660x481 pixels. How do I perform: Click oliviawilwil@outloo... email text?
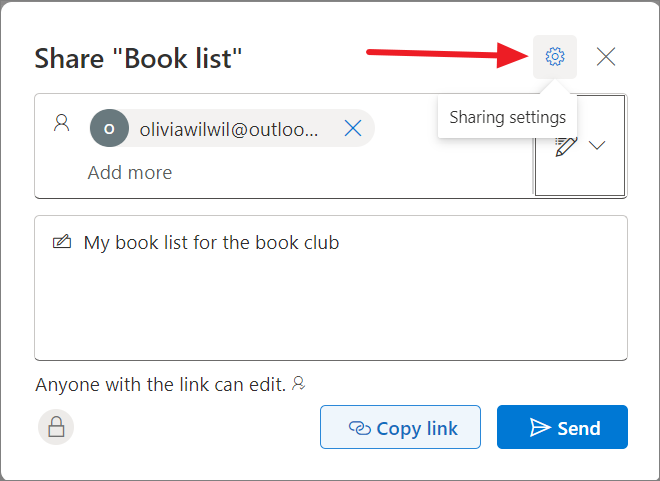tap(229, 129)
